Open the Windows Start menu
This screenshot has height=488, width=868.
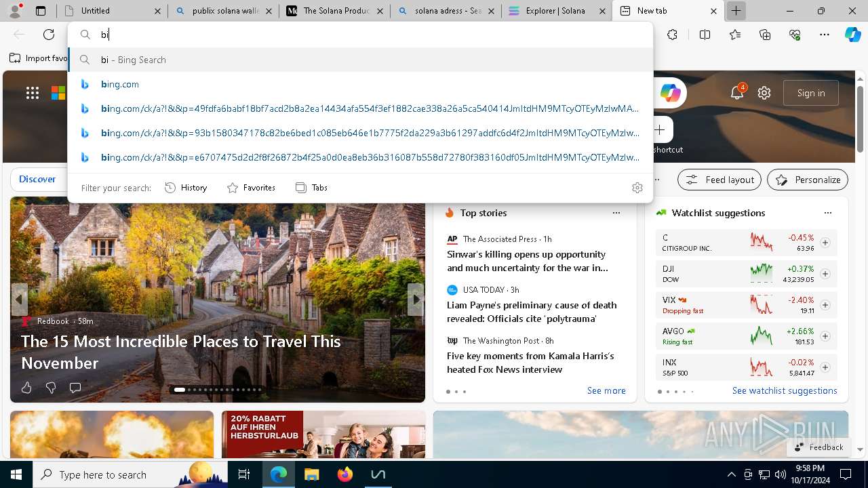click(x=16, y=474)
